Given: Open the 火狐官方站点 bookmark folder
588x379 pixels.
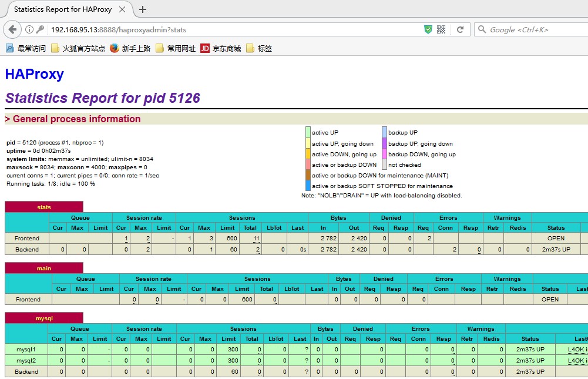Looking at the screenshot, I should tap(78, 48).
